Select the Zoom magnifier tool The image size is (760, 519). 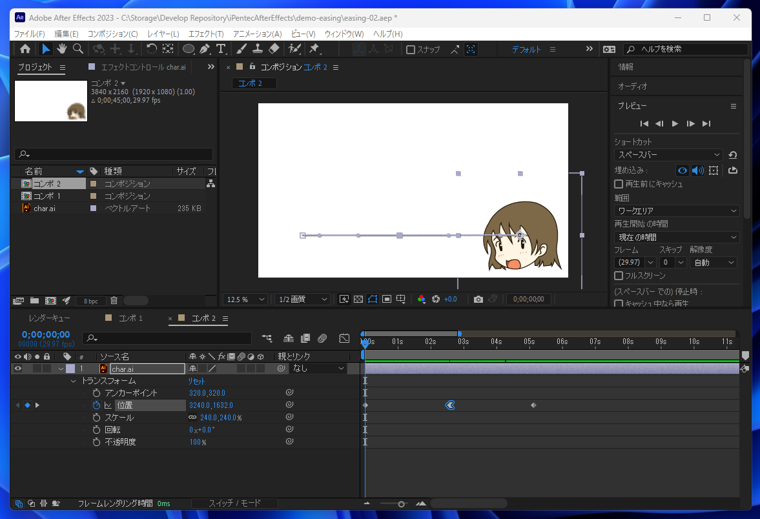click(x=78, y=49)
